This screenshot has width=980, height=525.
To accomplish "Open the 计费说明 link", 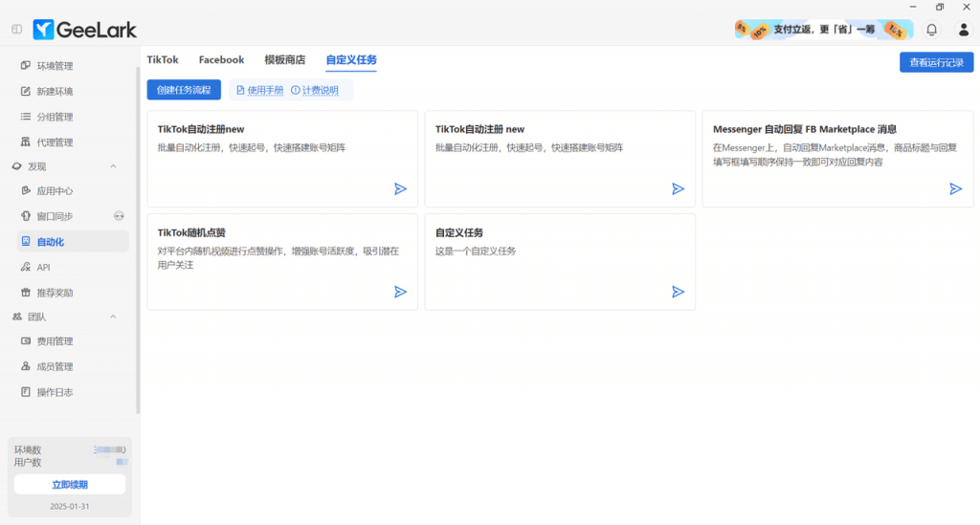I will (315, 90).
